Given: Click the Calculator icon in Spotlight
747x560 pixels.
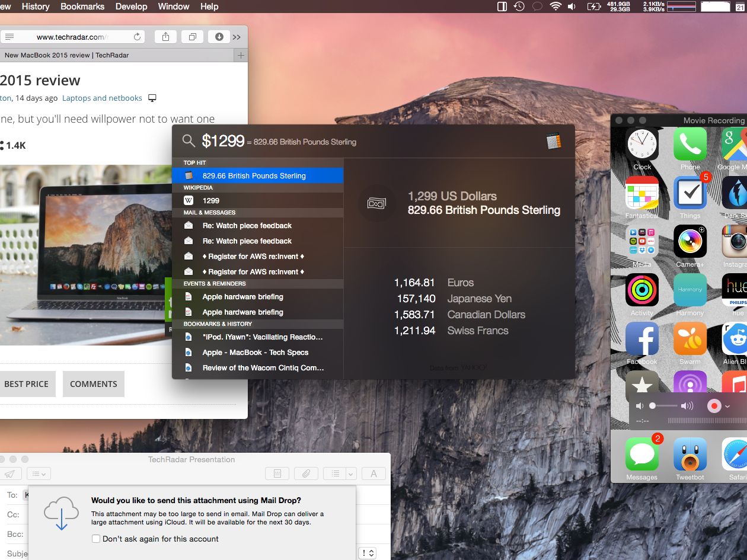Looking at the screenshot, I should pos(554,141).
